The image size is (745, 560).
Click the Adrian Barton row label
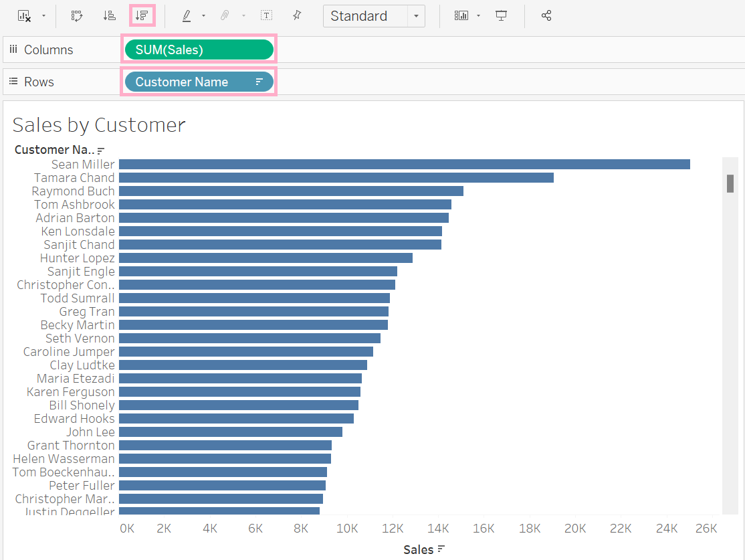pyautogui.click(x=76, y=217)
